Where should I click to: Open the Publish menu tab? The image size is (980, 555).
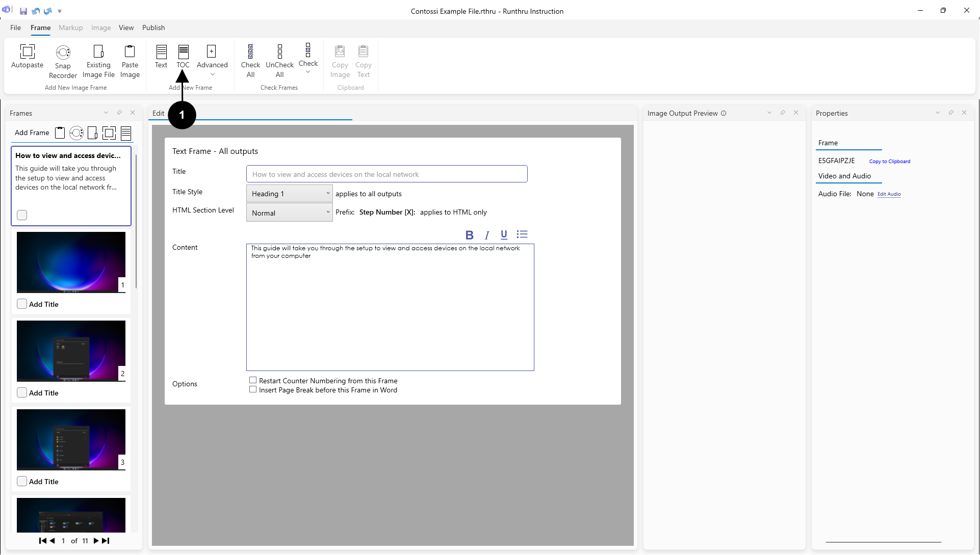[x=153, y=28]
